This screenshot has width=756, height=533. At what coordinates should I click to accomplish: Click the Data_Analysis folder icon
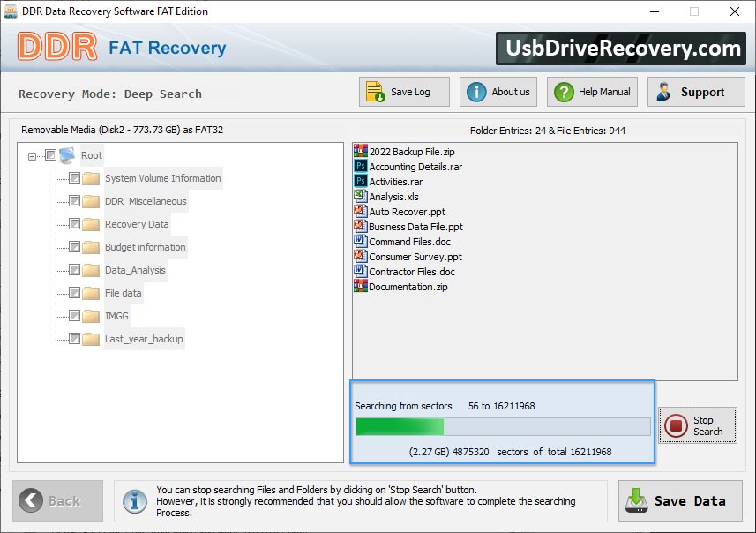[91, 270]
